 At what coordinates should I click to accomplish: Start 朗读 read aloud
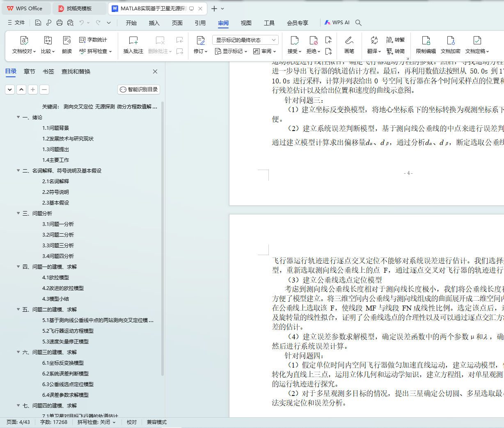point(67,45)
